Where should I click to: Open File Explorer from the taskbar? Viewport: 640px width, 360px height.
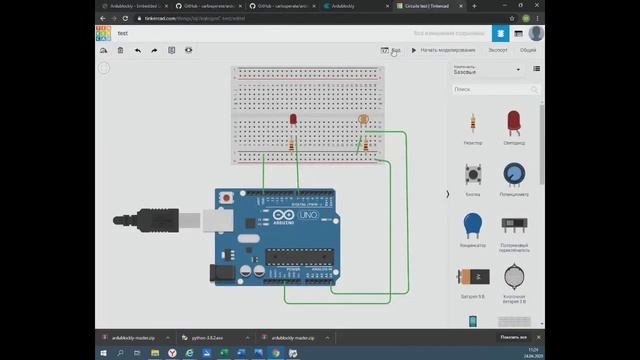(x=155, y=353)
